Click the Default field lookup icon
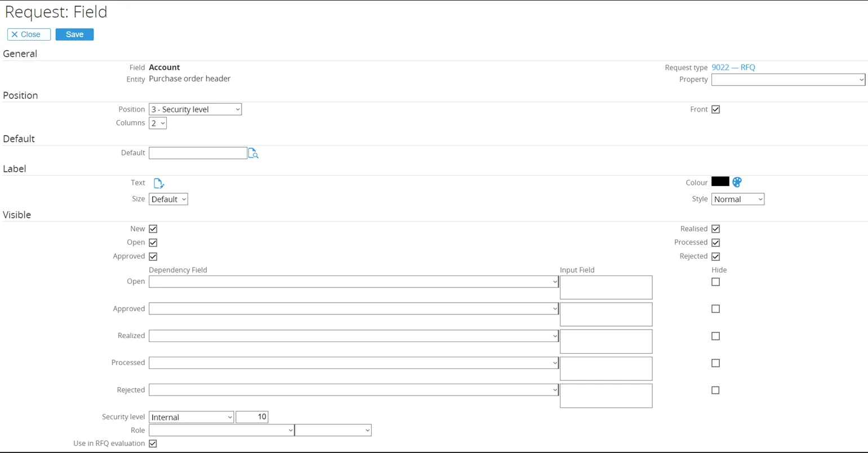The width and height of the screenshot is (868, 453). click(x=253, y=153)
